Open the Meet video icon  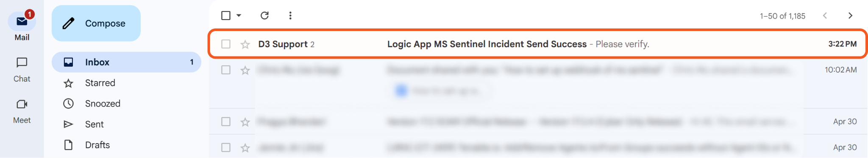(22, 104)
